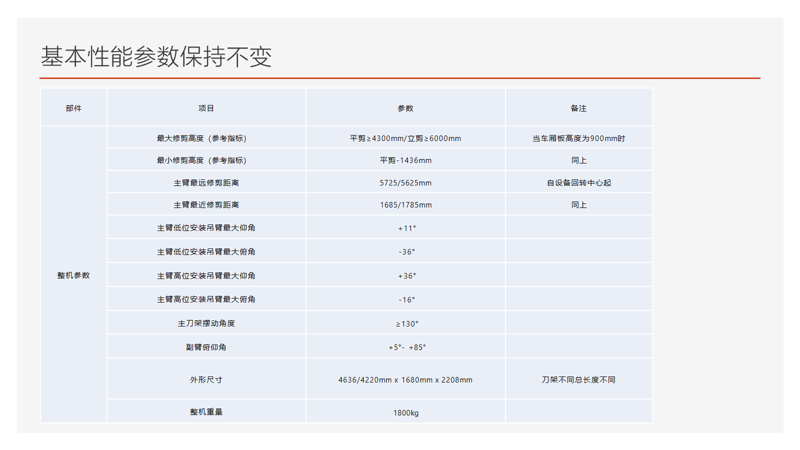Click the 5725/5625mm value

[405, 183]
